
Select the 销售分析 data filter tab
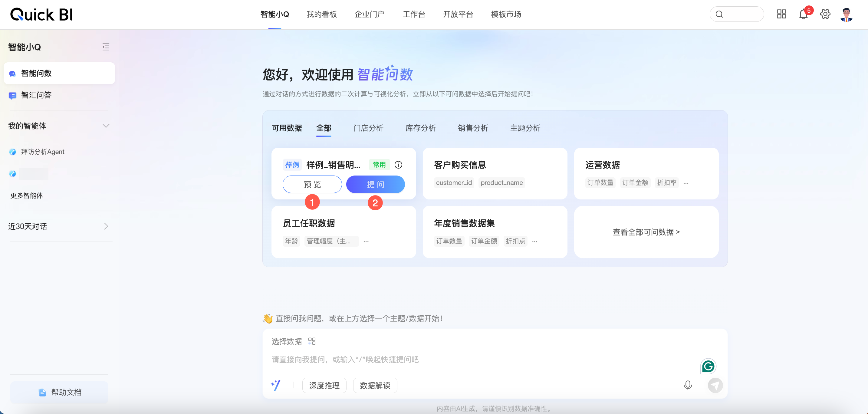click(x=473, y=128)
